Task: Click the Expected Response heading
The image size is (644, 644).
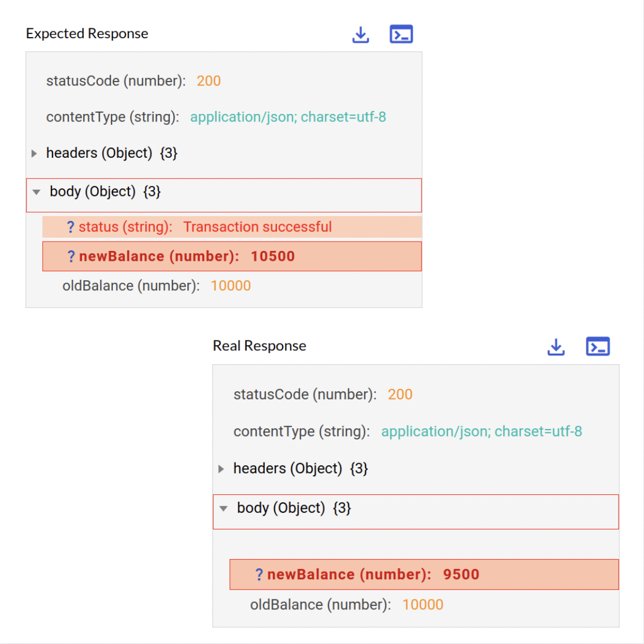Action: (87, 34)
